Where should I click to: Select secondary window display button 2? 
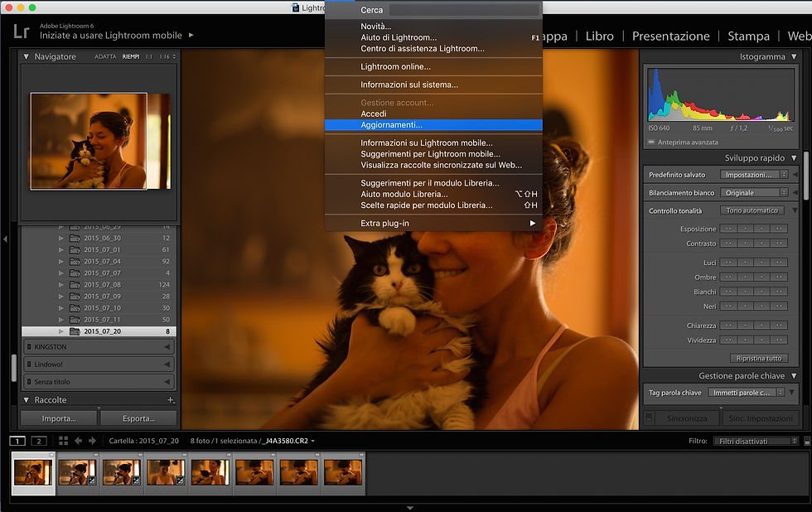(39, 441)
